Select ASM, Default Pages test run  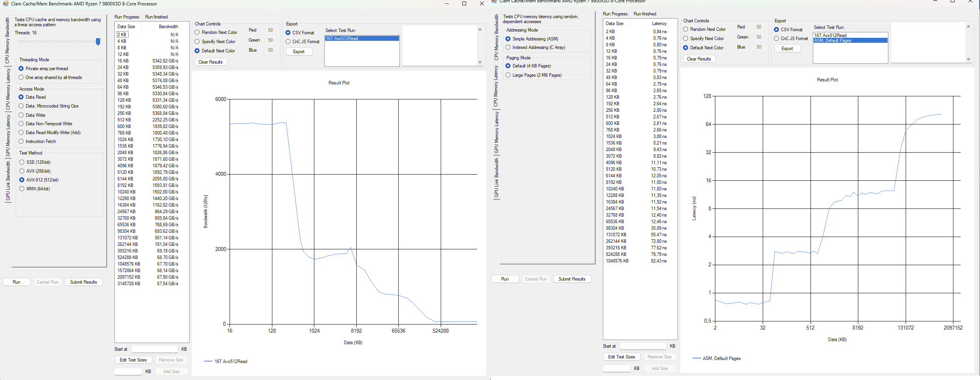click(851, 40)
